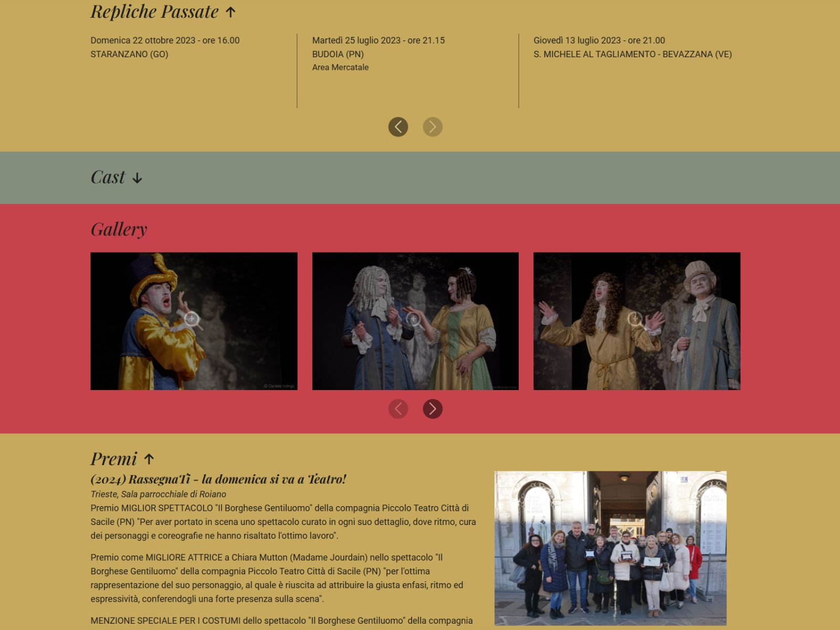Screen dimensions: 840x630
Task: Click zoom icon on two gentlemen photo
Action: pyautogui.click(x=636, y=319)
